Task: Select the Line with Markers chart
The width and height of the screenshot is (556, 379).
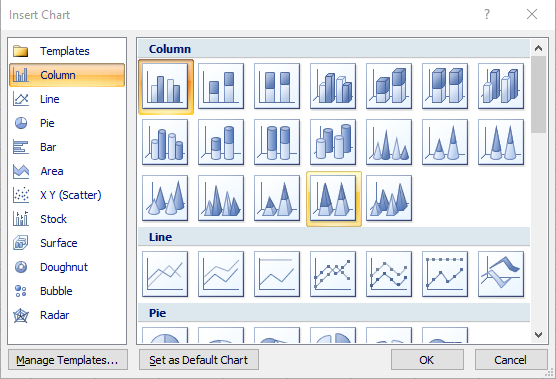Action: pos(333,274)
